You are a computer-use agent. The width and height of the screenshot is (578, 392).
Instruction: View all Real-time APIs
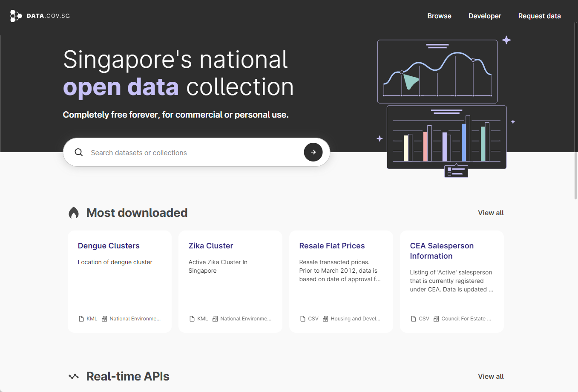(491, 376)
